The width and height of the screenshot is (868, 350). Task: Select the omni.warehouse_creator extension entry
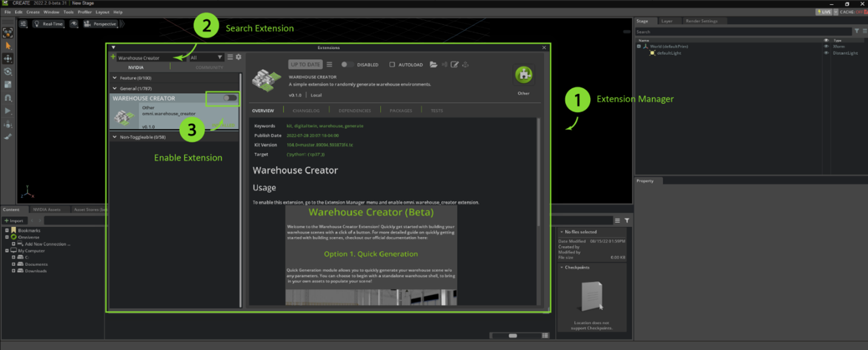point(175,111)
